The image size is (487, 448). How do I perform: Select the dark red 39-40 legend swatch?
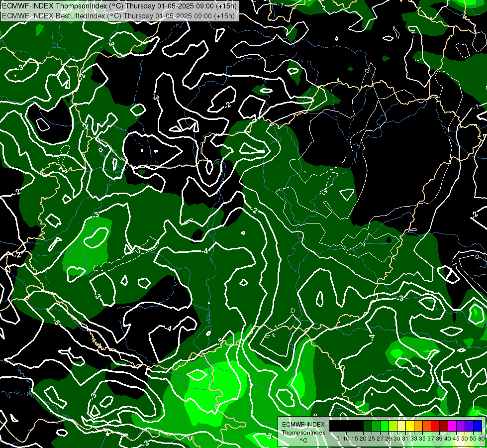(444, 426)
